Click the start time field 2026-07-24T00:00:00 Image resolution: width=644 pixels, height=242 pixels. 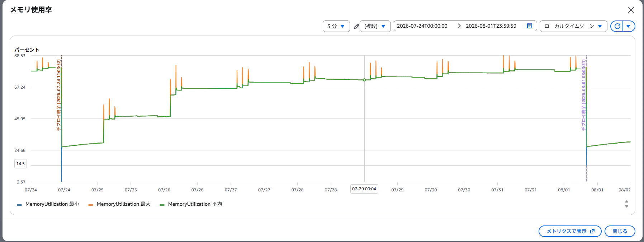coord(422,26)
